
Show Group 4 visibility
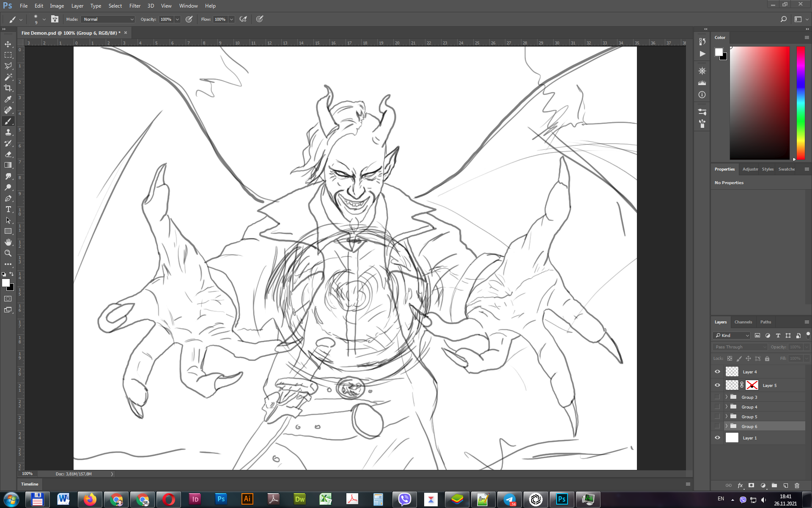pos(717,407)
